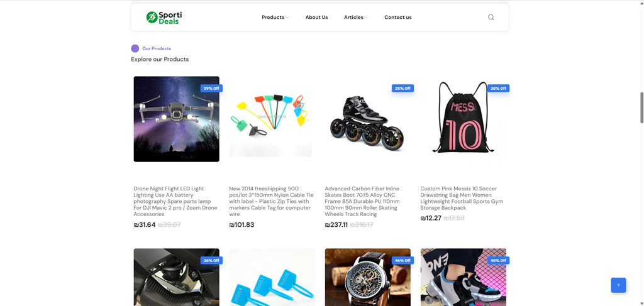The height and width of the screenshot is (306, 644).
Task: Open Nylon Cable Tie with label link
Action: [x=271, y=202]
